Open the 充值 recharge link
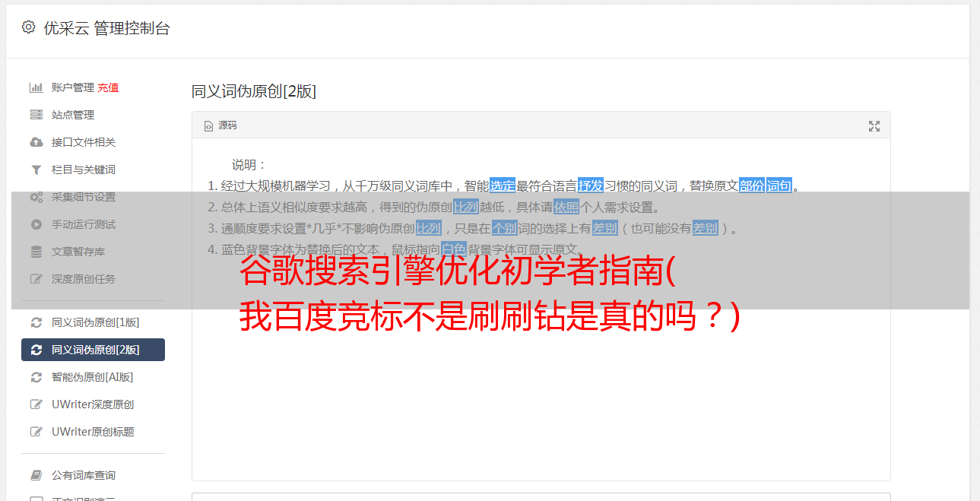The height and width of the screenshot is (501, 980). tap(108, 87)
